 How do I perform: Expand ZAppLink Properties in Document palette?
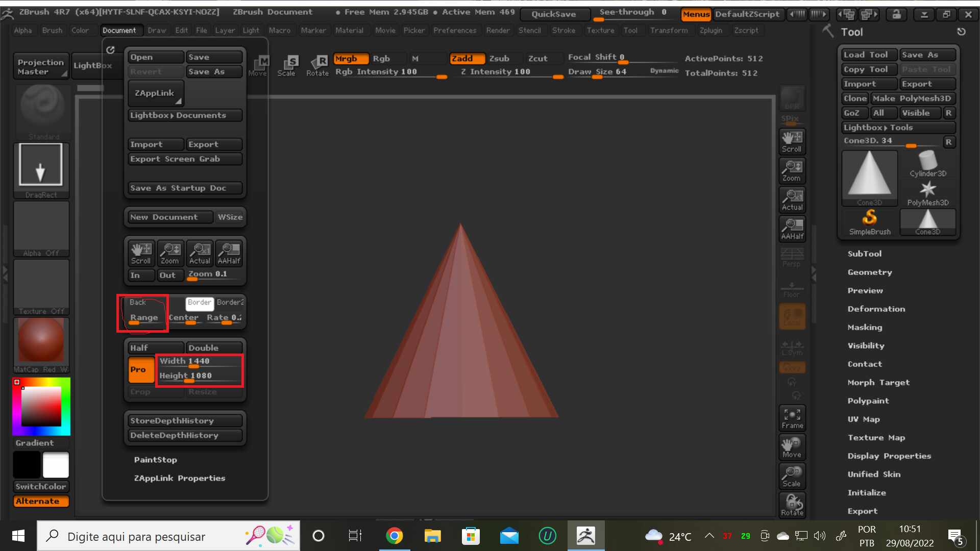coord(179,478)
